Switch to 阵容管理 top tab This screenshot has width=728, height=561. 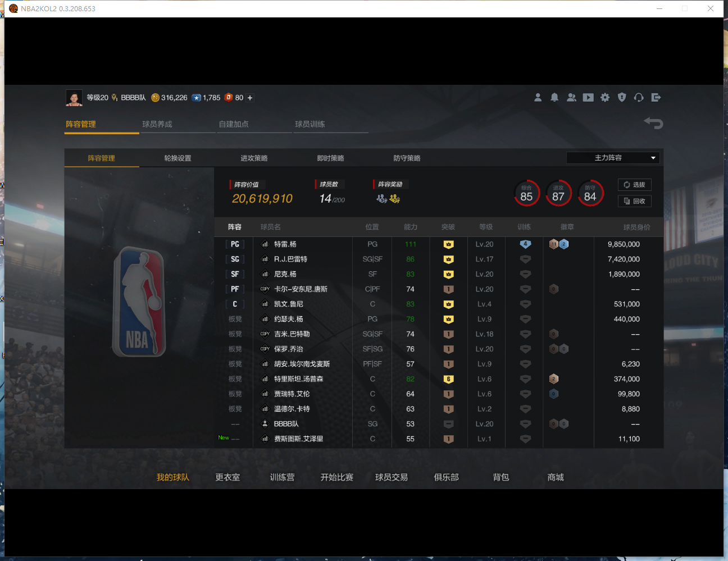tap(102, 124)
